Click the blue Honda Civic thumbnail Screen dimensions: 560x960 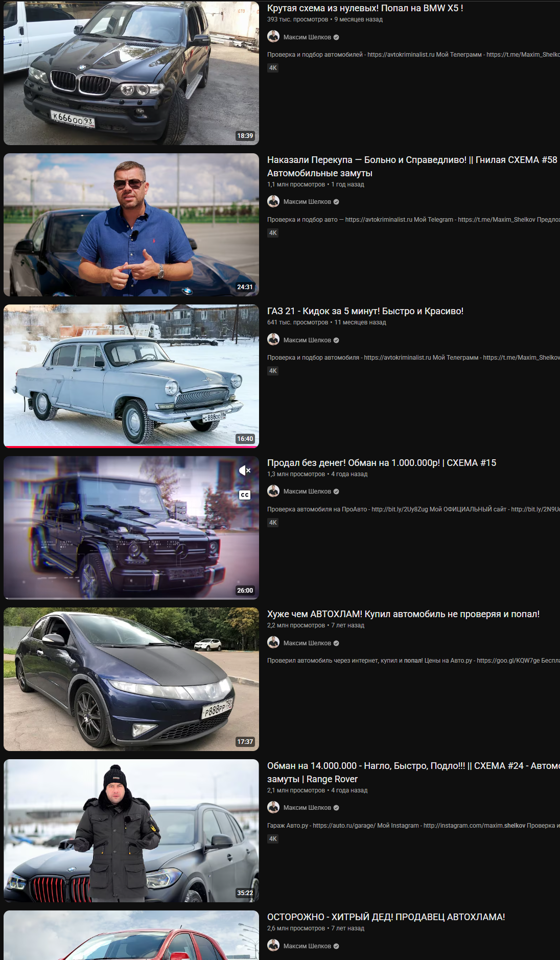tap(131, 679)
